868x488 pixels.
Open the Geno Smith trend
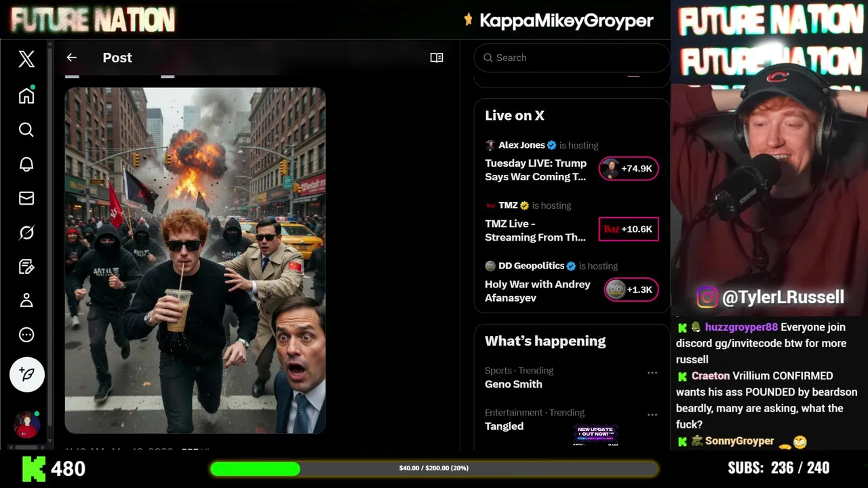pyautogui.click(x=513, y=384)
